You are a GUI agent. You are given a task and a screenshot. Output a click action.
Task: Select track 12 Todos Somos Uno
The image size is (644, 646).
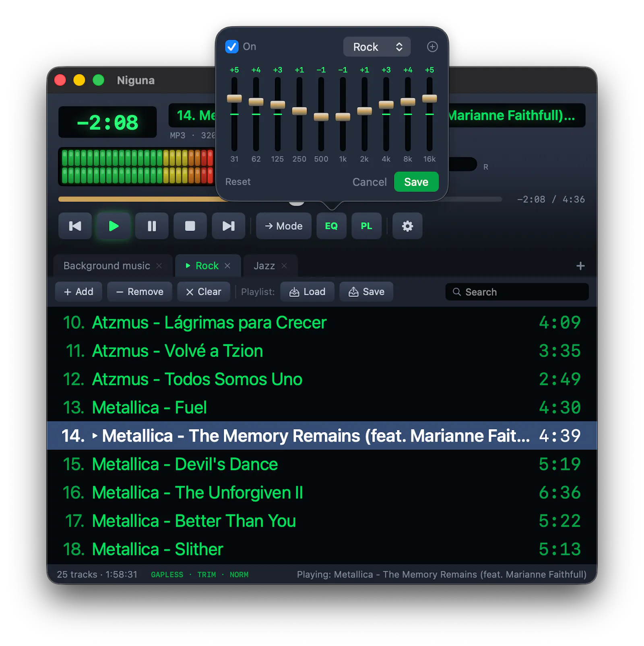pos(322,379)
